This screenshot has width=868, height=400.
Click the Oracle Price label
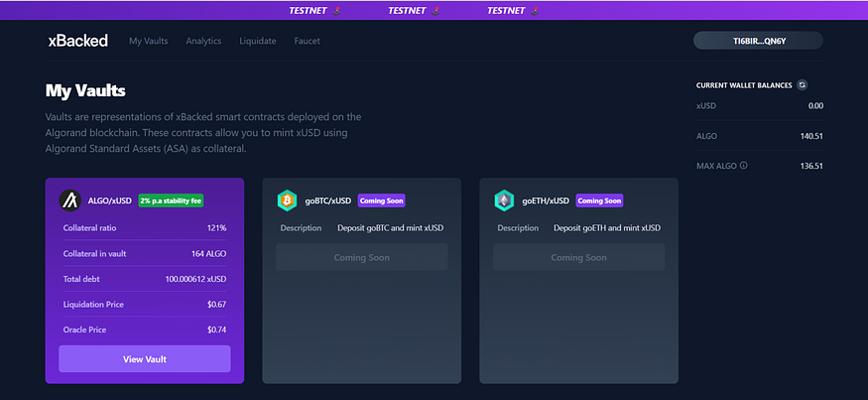(x=84, y=330)
